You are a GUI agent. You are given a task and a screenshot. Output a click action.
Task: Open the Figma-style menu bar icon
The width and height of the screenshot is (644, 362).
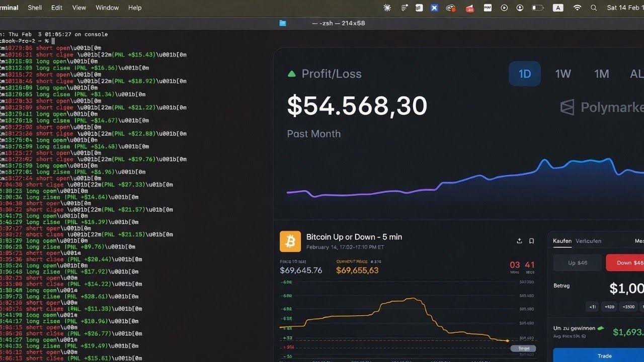[404, 8]
